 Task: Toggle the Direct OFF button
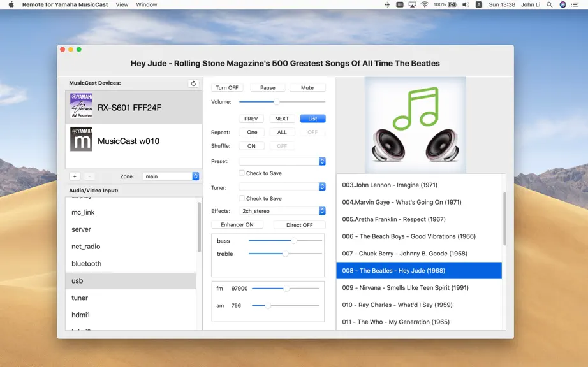tap(299, 225)
